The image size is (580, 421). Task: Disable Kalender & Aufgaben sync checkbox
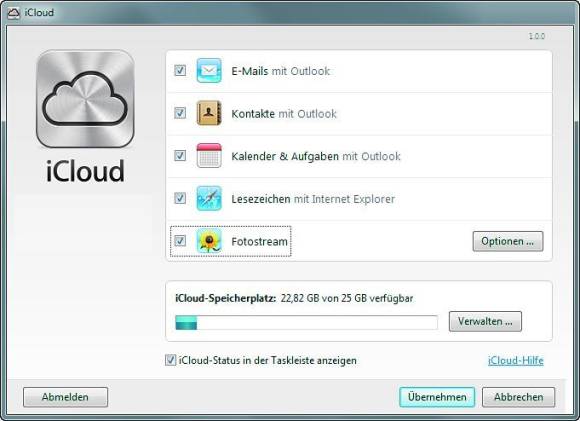click(x=180, y=156)
